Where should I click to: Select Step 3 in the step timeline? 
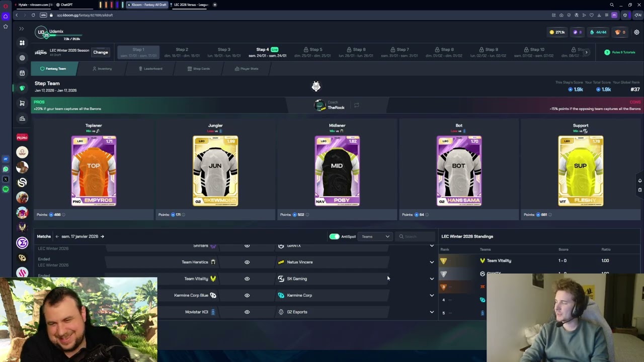pyautogui.click(x=224, y=52)
